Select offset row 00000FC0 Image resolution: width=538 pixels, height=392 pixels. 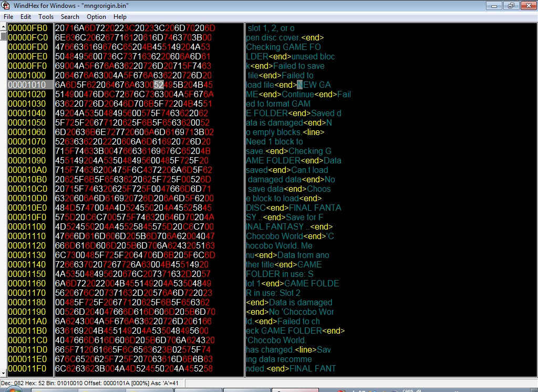(x=27, y=37)
